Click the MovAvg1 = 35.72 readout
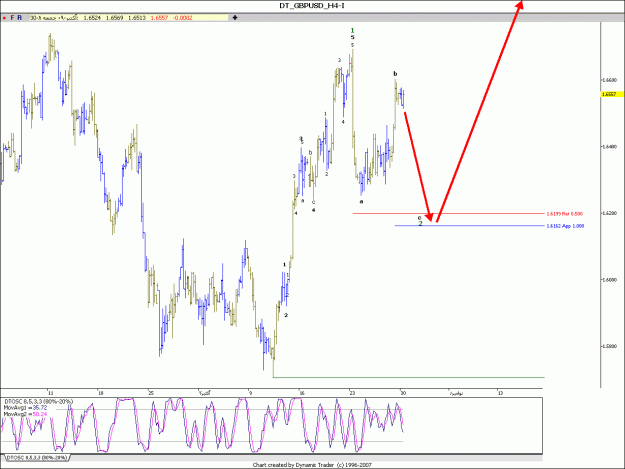625x469 pixels. point(25,408)
